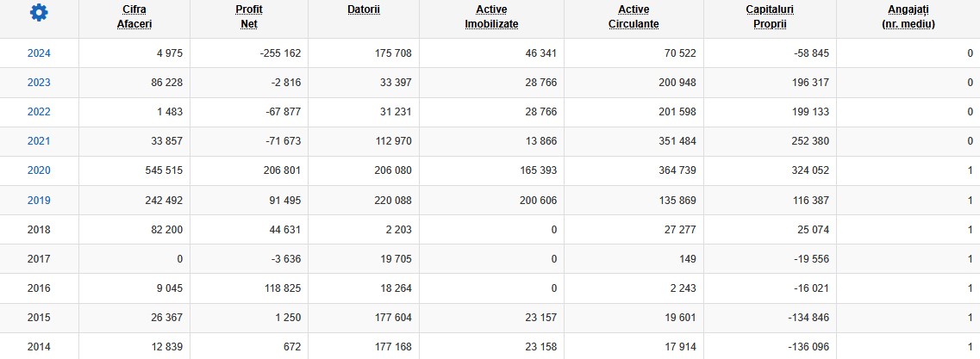Click the Active Imobilizate column header
The width and height of the screenshot is (980, 359).
tap(491, 17)
